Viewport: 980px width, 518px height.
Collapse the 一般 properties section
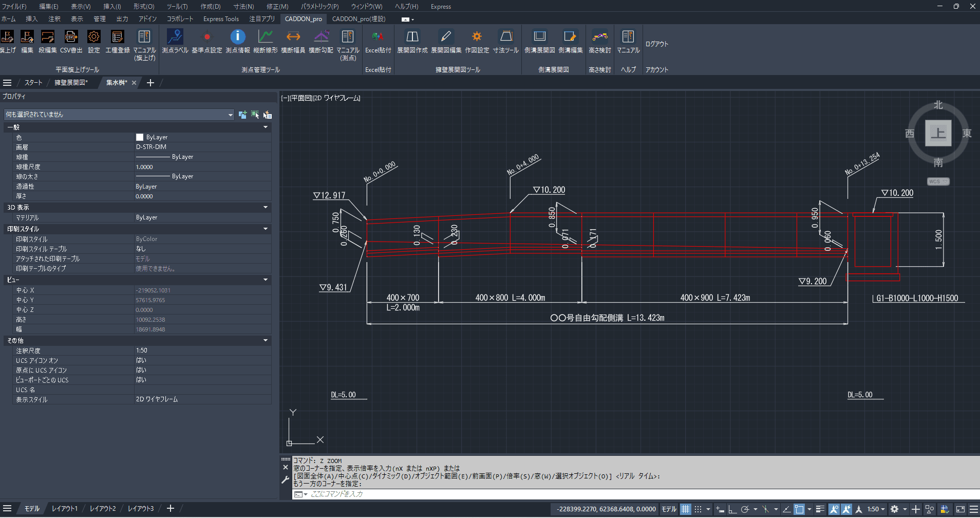coord(266,127)
